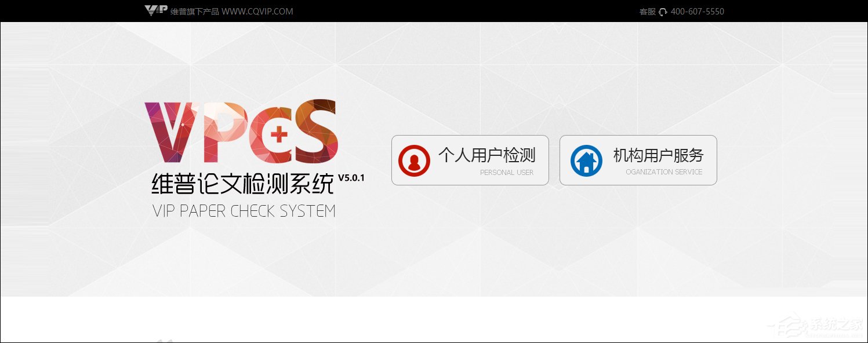868x343 pixels.
Task: Open the 机构用户服务 organization service button
Action: [x=638, y=160]
